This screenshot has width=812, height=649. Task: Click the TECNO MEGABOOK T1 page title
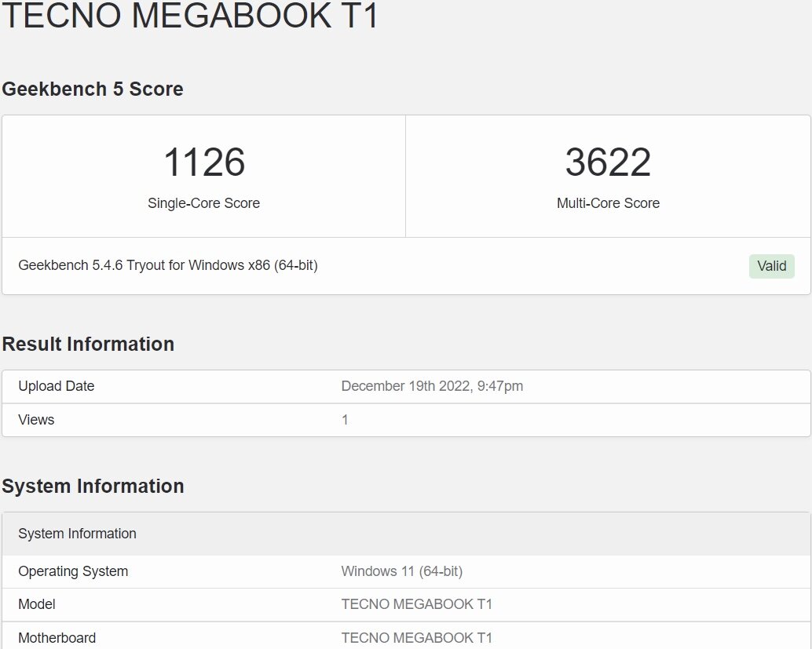190,14
